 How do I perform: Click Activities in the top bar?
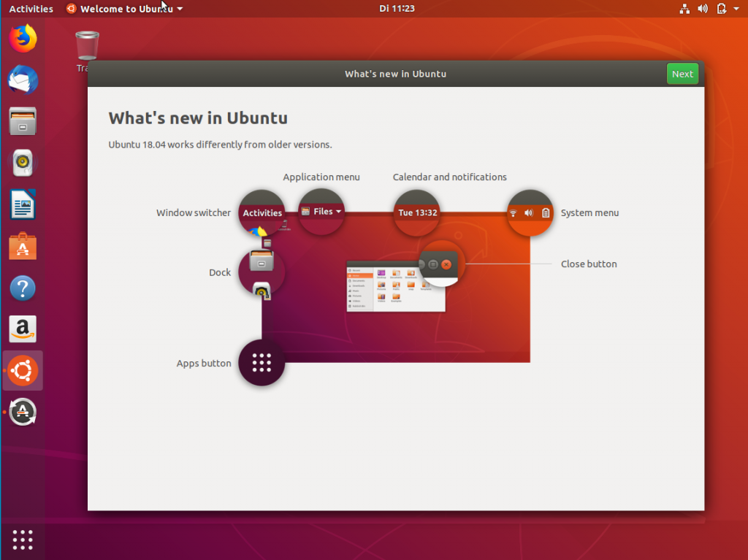[x=31, y=9]
